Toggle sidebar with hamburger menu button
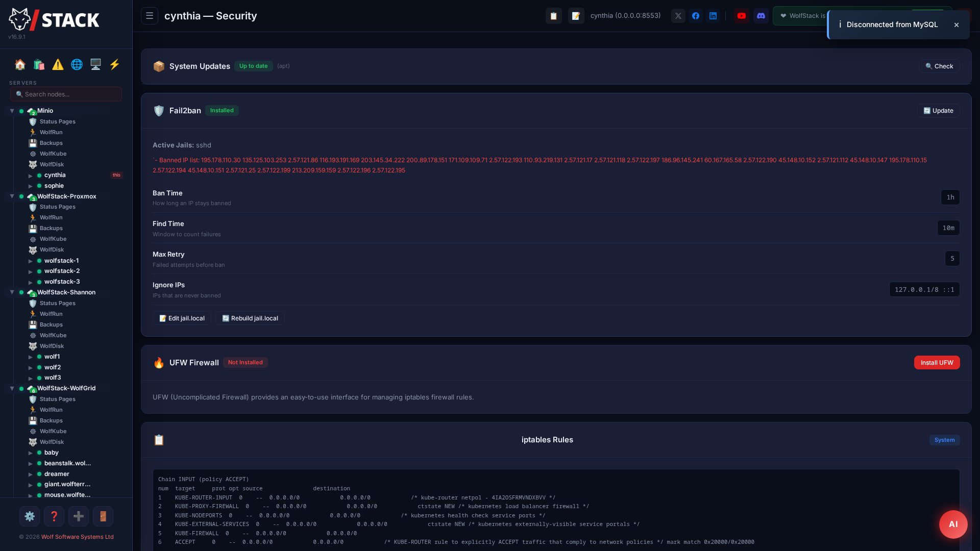980x551 pixels. tap(150, 16)
